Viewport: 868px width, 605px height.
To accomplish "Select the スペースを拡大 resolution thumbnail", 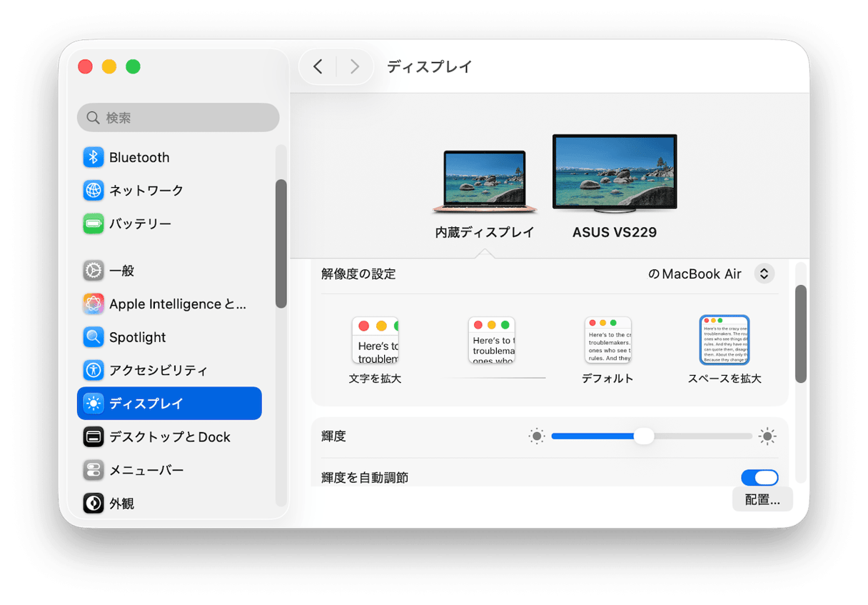I will (725, 340).
